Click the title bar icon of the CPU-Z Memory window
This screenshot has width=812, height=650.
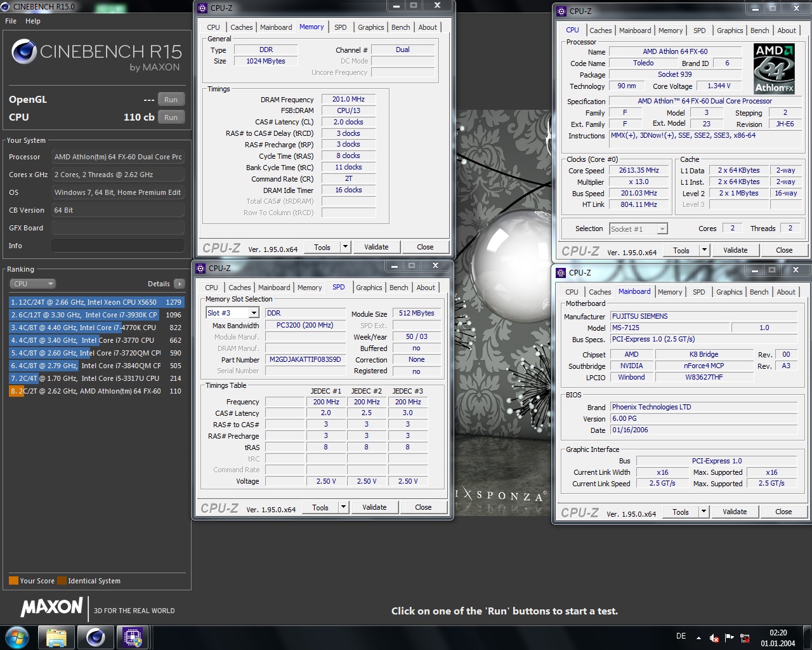pos(202,8)
